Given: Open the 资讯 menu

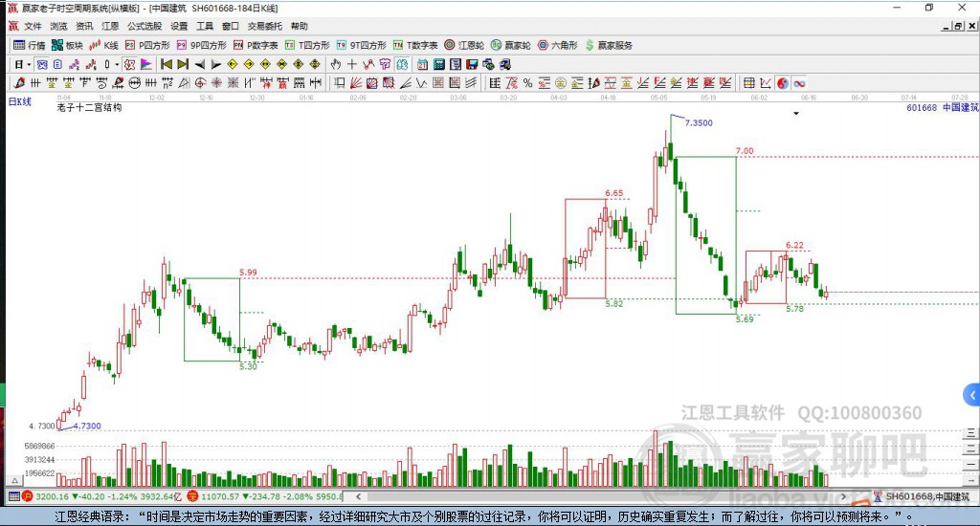Looking at the screenshot, I should click(84, 26).
